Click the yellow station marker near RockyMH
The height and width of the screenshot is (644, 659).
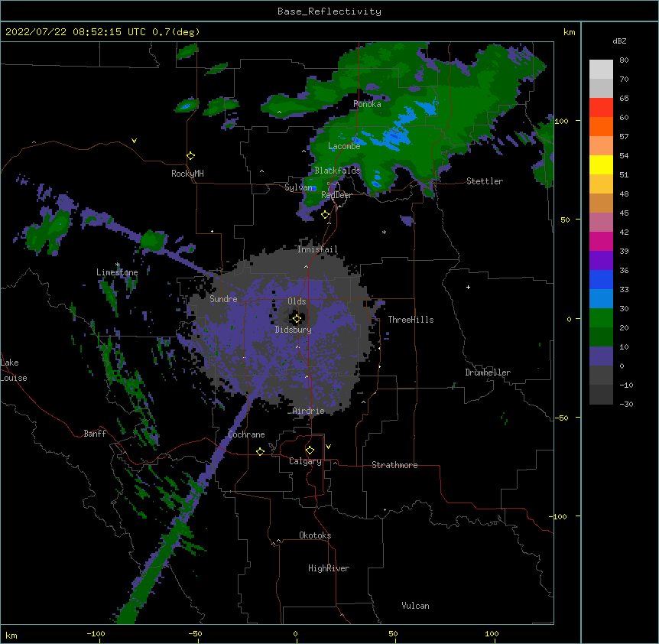191,156
